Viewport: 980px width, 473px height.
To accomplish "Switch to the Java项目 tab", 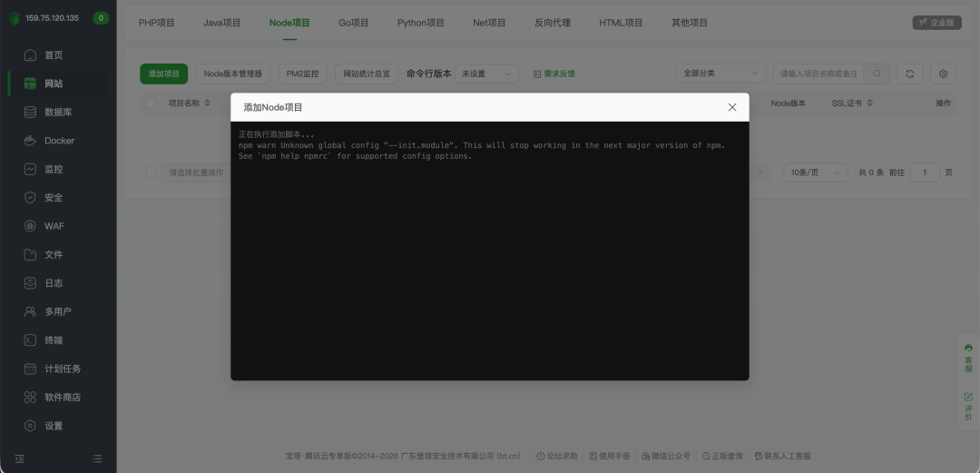I will (x=222, y=23).
